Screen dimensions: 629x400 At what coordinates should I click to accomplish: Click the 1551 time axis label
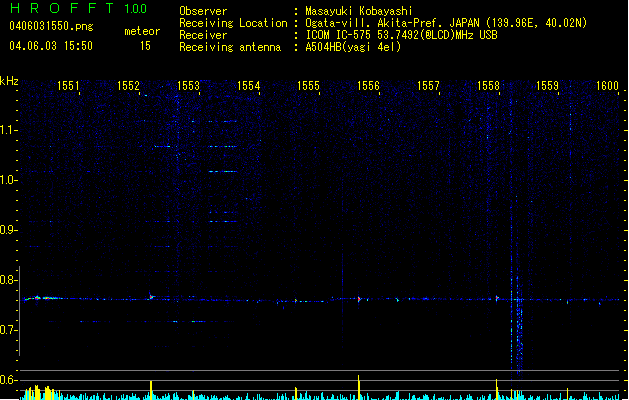(x=68, y=85)
